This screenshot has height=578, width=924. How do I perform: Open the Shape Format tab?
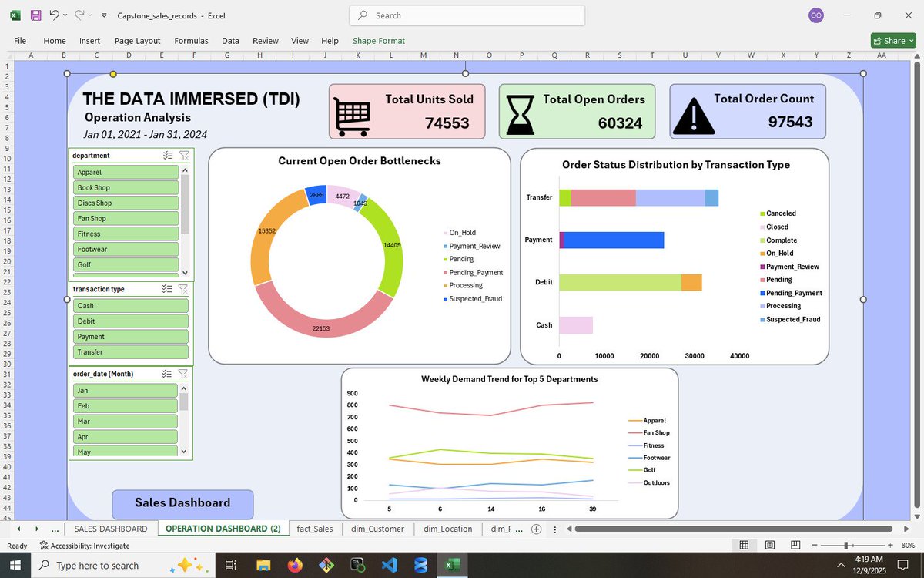click(x=379, y=41)
